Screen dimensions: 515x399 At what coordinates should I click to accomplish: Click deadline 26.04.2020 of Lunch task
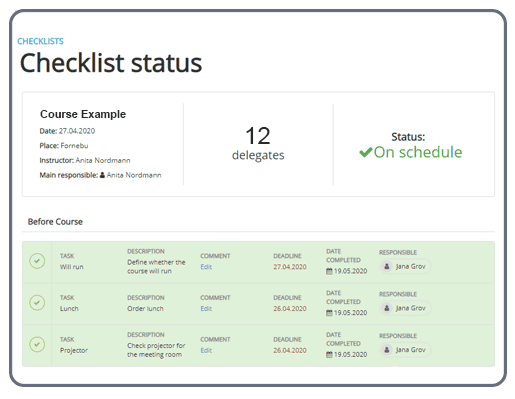[x=290, y=308]
